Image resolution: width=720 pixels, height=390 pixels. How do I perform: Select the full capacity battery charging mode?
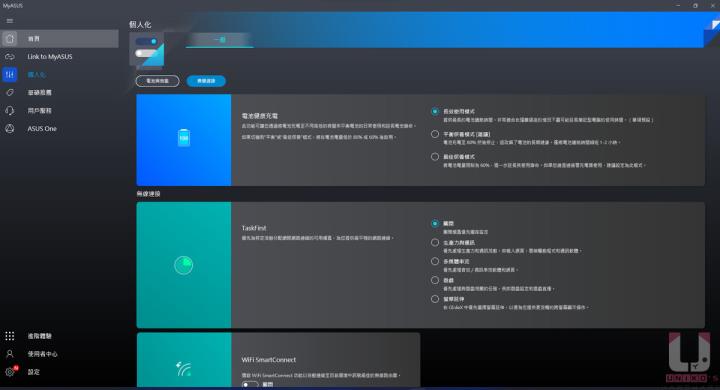pos(435,111)
